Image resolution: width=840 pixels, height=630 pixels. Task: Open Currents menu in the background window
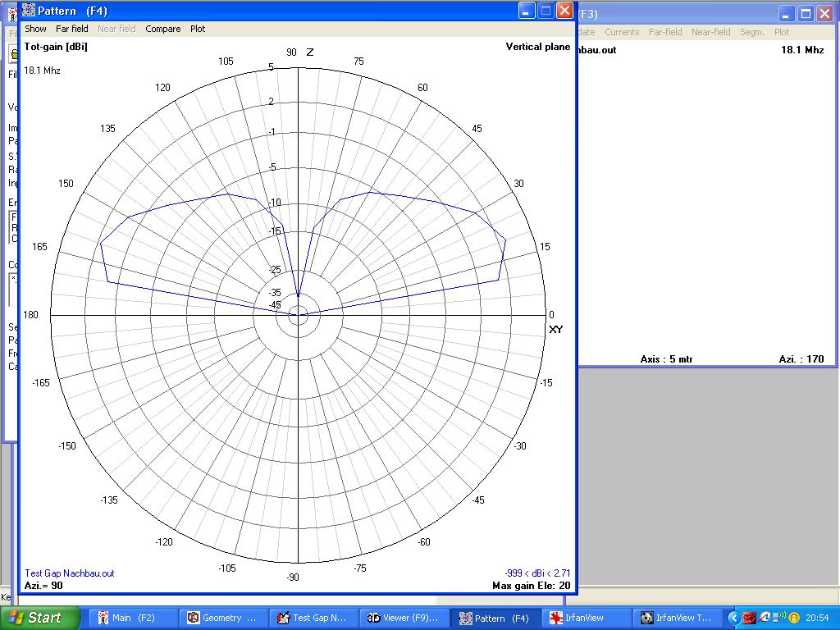pos(622,32)
